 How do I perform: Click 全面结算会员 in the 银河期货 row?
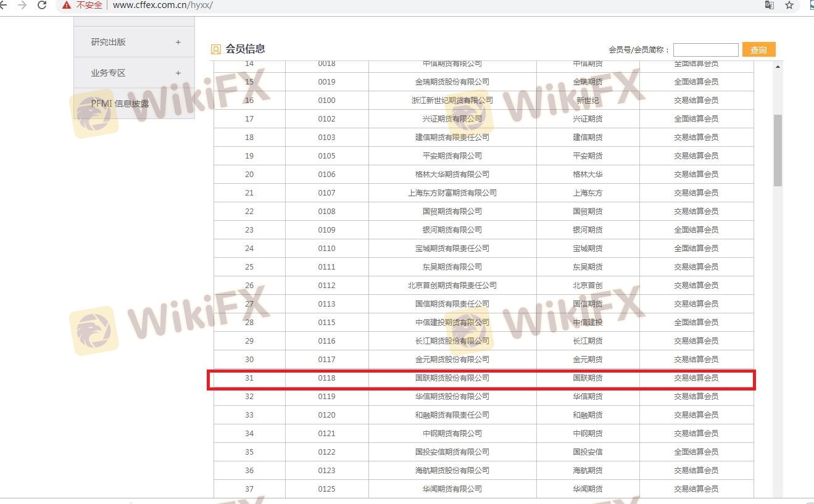(696, 229)
